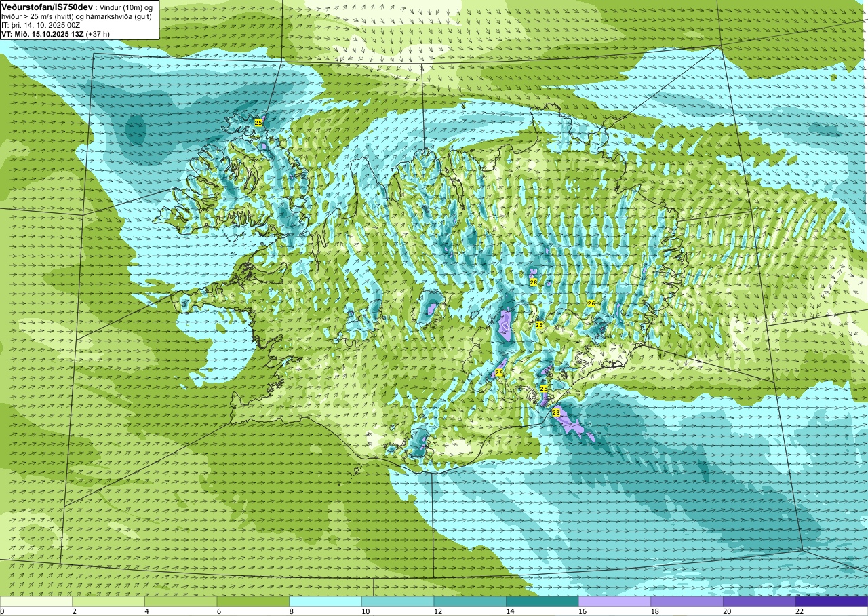
Task: Click the legend tick label '0'
Action: (x=2, y=611)
